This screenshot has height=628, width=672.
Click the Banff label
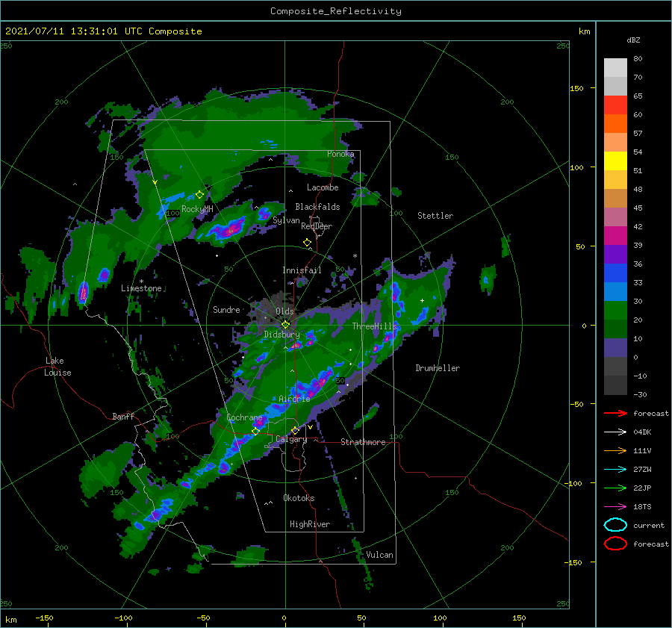pyautogui.click(x=123, y=416)
